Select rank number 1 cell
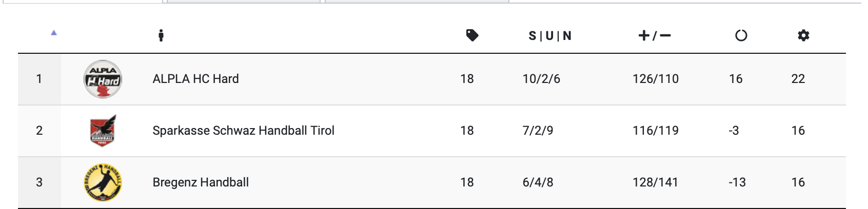 pyautogui.click(x=39, y=79)
